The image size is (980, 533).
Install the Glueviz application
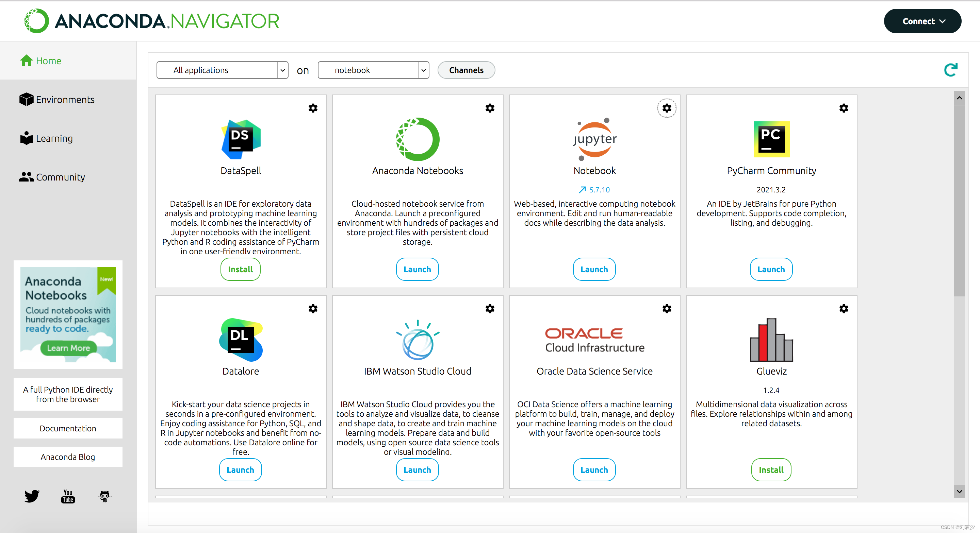coord(771,469)
